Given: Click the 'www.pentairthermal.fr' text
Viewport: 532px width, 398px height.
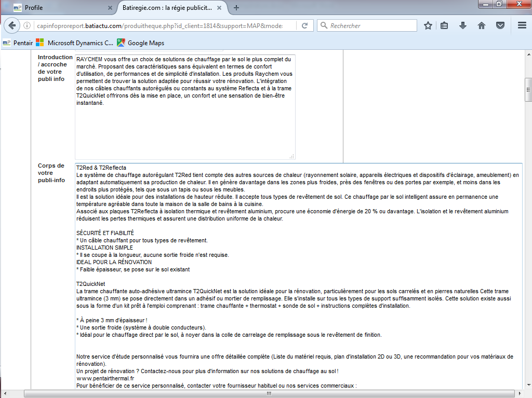Looking at the screenshot, I should click(x=105, y=378).
